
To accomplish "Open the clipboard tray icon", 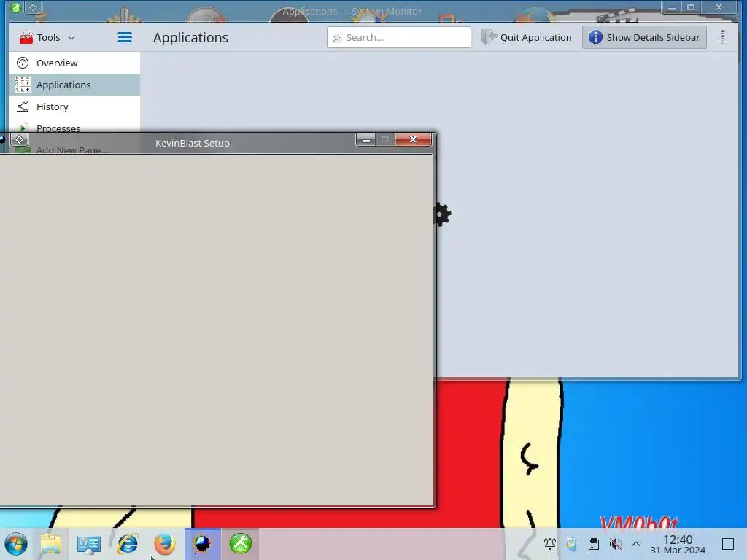I will click(x=594, y=544).
